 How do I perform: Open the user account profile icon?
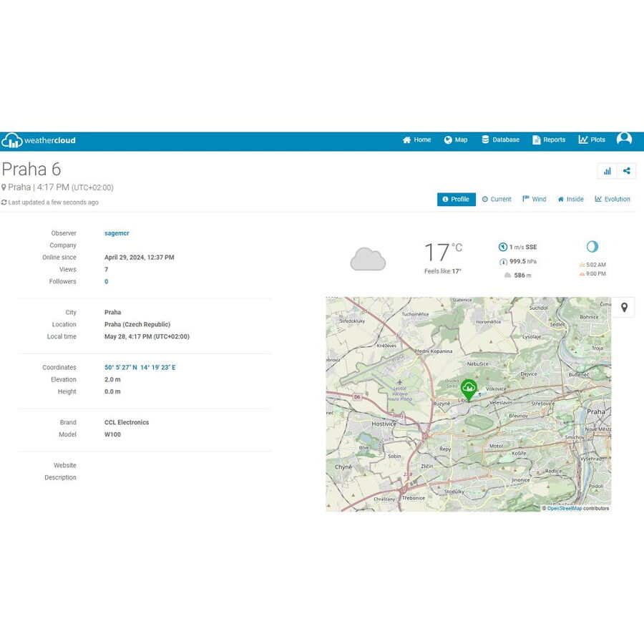(x=624, y=140)
